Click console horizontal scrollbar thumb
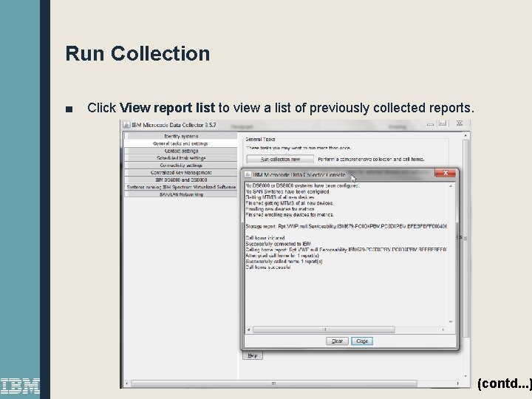The image size is (532, 399). pyautogui.click(x=324, y=330)
